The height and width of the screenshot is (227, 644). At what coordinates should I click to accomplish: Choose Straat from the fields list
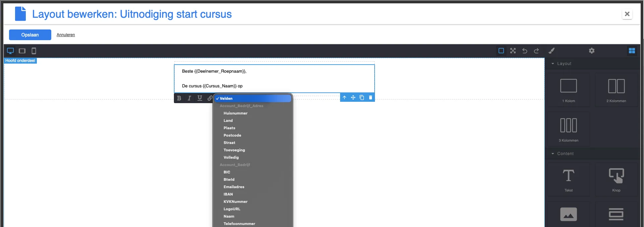(x=253, y=143)
